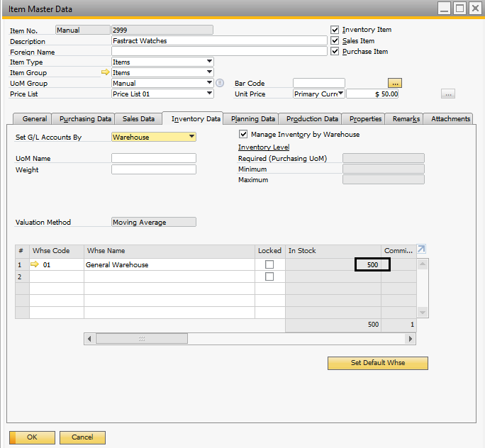Screen dimensions: 485x448
Task: Click the Unit Price ellipsis button
Action: coord(447,94)
